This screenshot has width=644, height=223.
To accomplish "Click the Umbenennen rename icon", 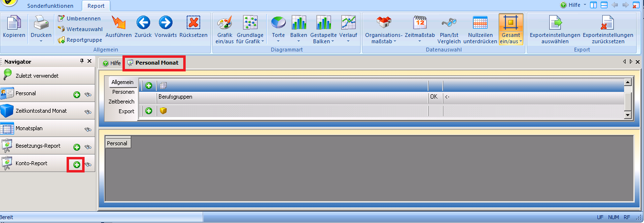I will 62,18.
